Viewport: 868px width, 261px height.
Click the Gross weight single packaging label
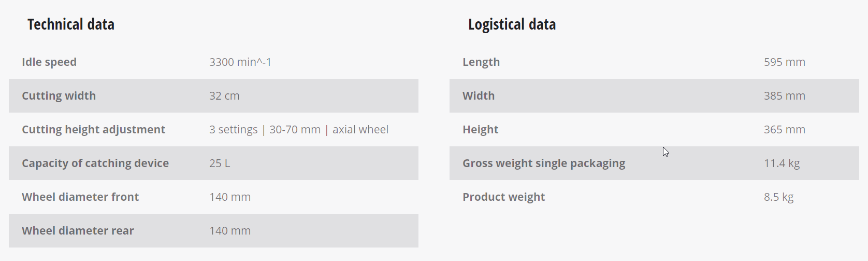pos(544,163)
